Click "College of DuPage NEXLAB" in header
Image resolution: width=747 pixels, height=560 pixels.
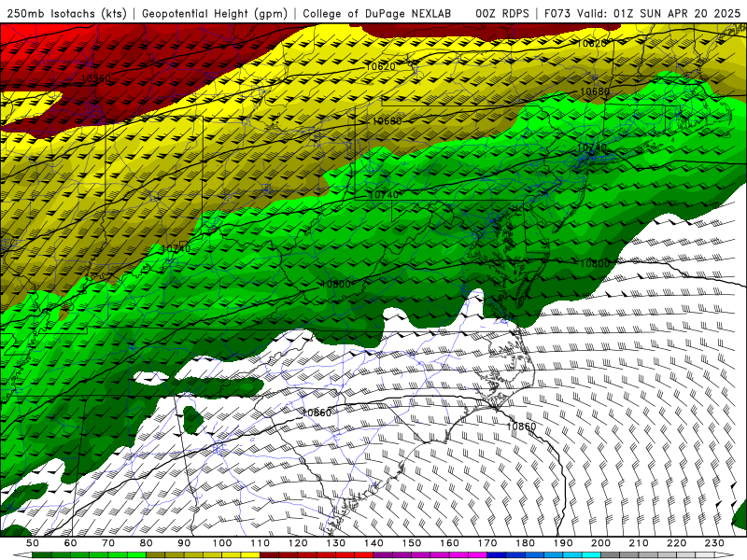tap(377, 14)
